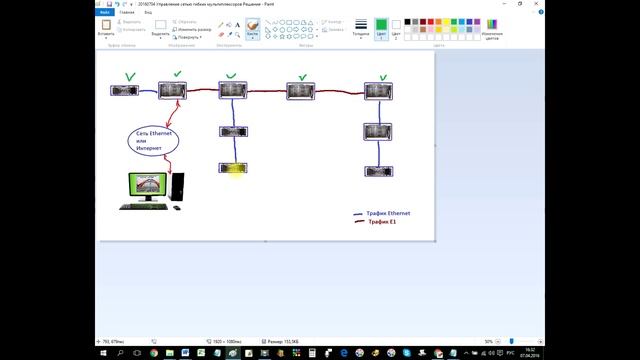640x360 pixels.
Task: Zoom out with the minus button
Action: click(x=498, y=342)
